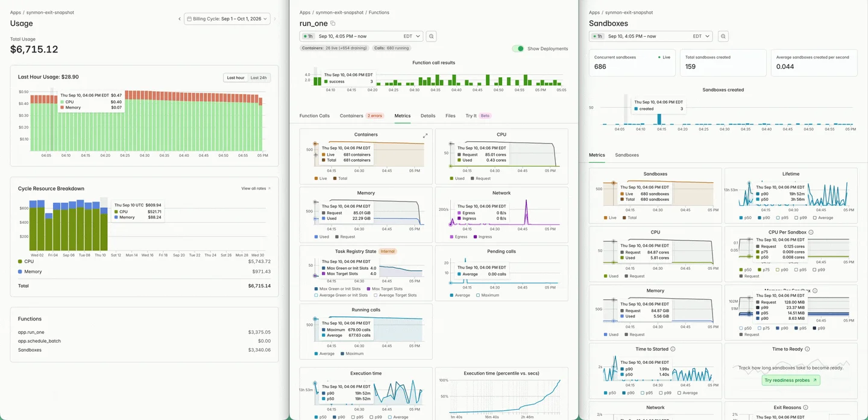Screen dimensions: 868x420
Task: Click Total sandboxes created card
Action: pos(723,62)
